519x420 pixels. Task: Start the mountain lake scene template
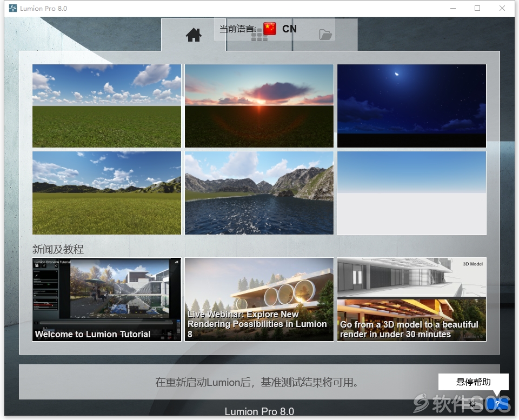pos(259,193)
